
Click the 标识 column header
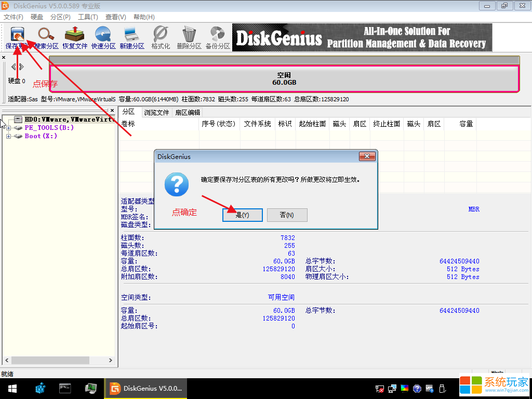285,124
